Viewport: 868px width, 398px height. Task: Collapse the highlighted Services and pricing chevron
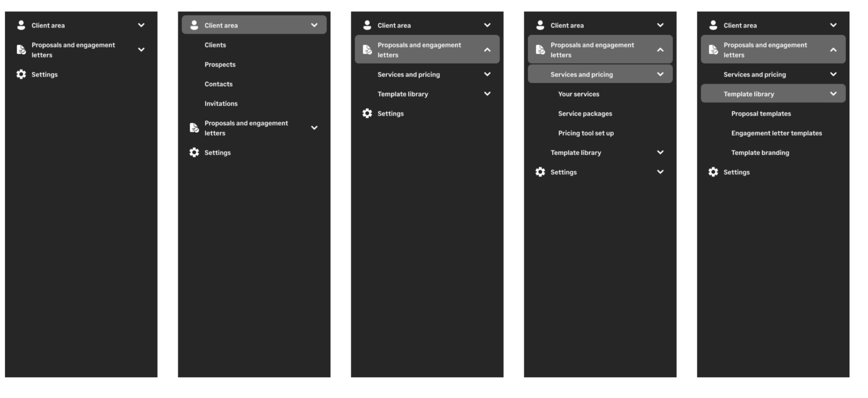pos(660,74)
